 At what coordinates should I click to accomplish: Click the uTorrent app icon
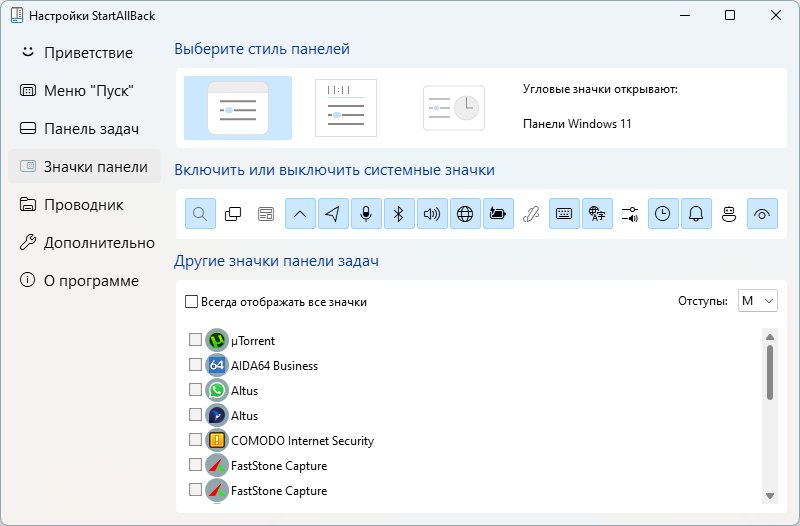(217, 340)
